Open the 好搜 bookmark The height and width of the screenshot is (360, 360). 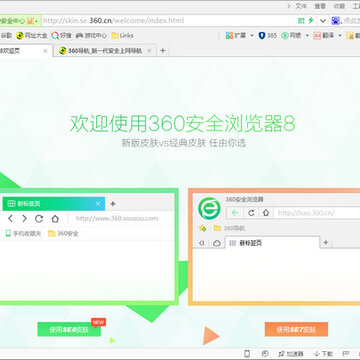coord(61,35)
